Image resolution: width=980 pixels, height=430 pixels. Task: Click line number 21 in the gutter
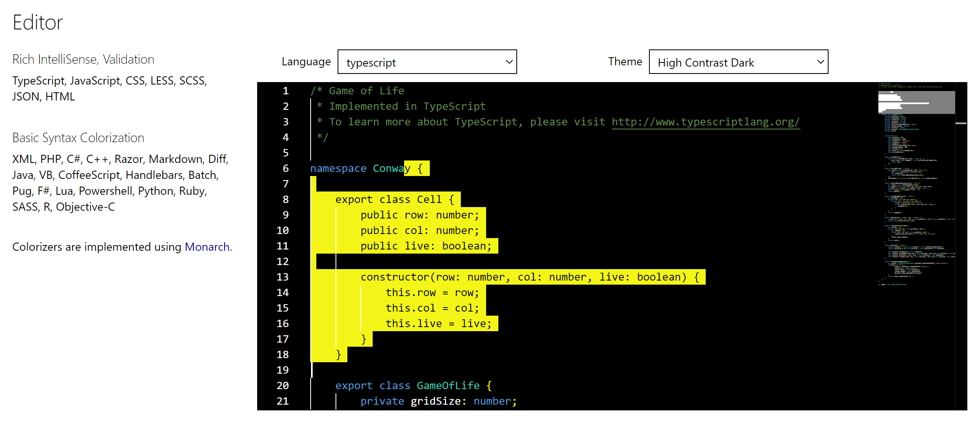[x=282, y=401]
